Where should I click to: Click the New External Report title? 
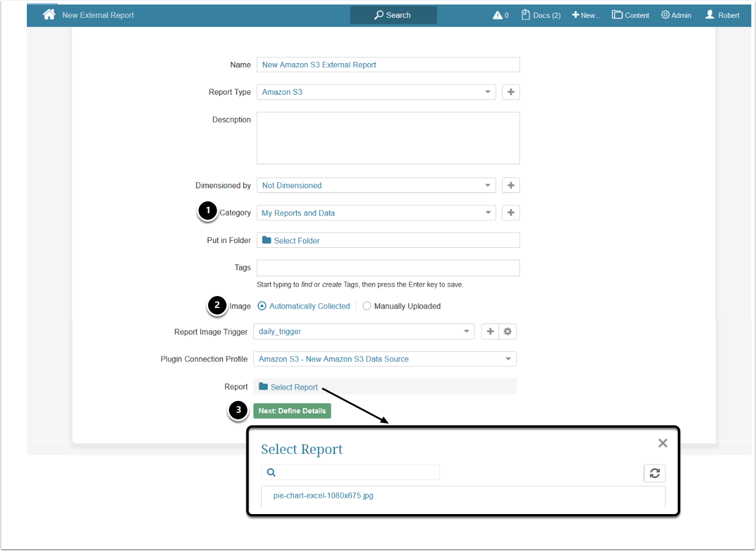pyautogui.click(x=98, y=15)
